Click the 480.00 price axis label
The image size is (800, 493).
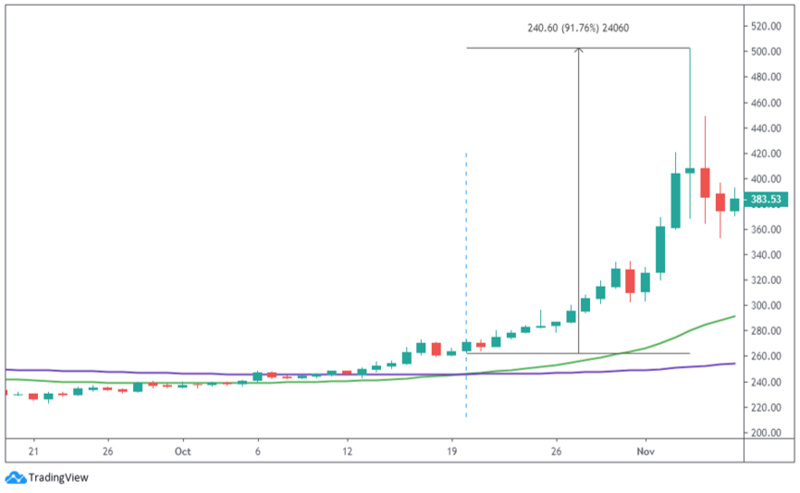766,77
